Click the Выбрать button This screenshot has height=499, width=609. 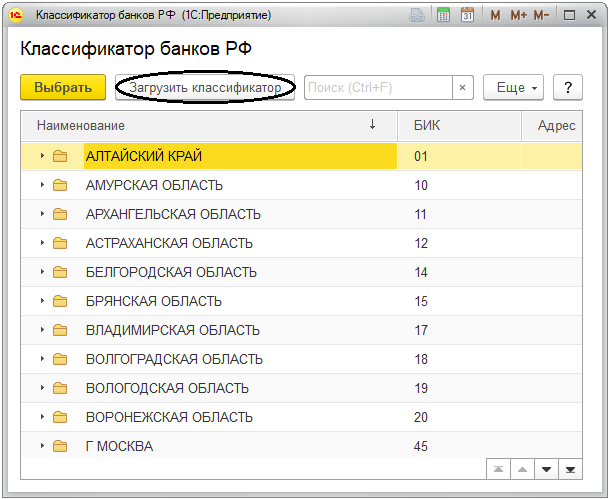click(63, 87)
